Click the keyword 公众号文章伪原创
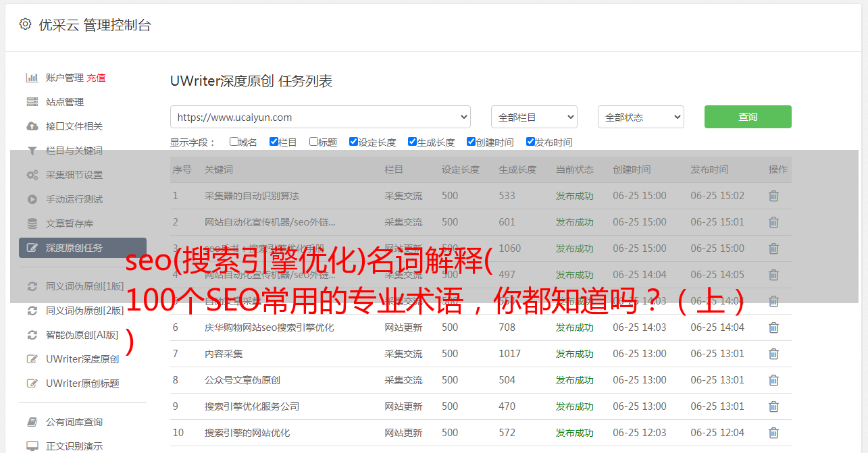The width and height of the screenshot is (868, 453). tap(242, 380)
